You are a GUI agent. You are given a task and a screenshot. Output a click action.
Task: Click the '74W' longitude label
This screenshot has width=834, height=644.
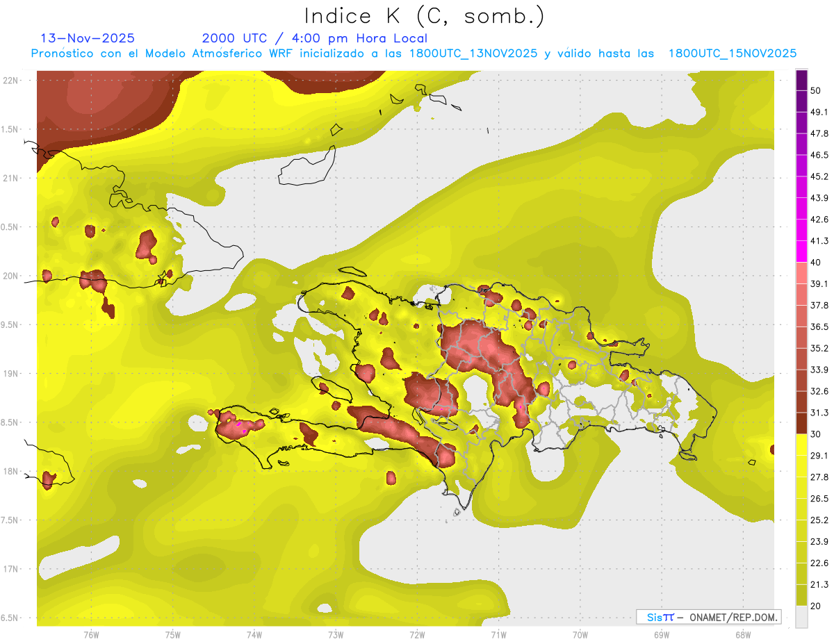[254, 635]
